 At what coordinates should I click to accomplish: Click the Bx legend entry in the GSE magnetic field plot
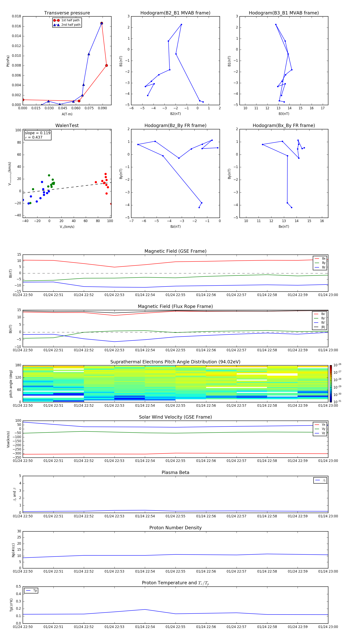click(320, 259)
